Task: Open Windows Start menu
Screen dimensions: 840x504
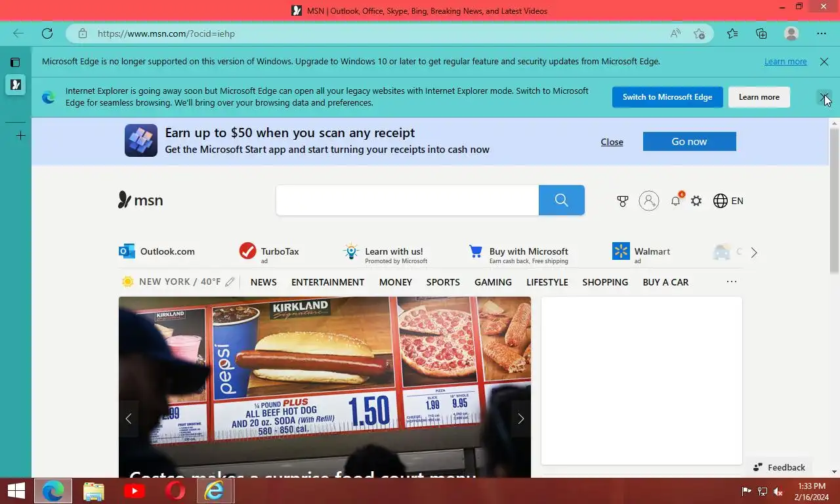Action: tap(16, 491)
